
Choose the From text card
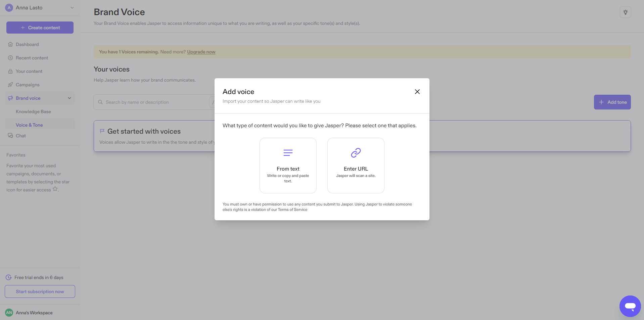(x=288, y=166)
